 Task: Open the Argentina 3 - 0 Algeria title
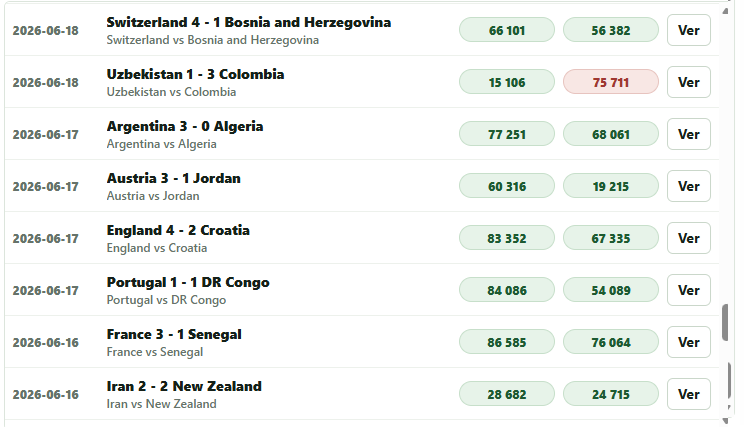click(x=185, y=126)
